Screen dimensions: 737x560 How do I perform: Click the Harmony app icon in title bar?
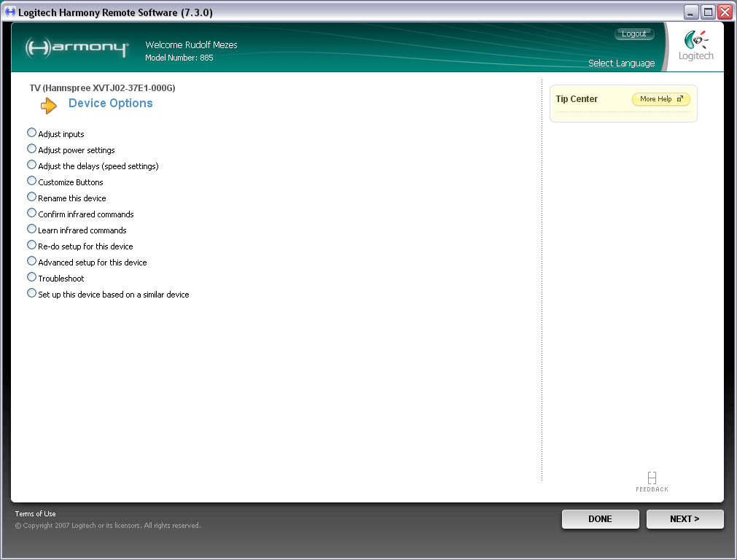[10, 12]
